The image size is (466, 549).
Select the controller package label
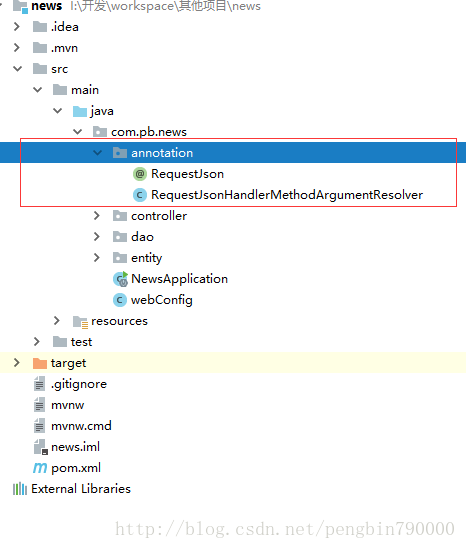point(159,216)
